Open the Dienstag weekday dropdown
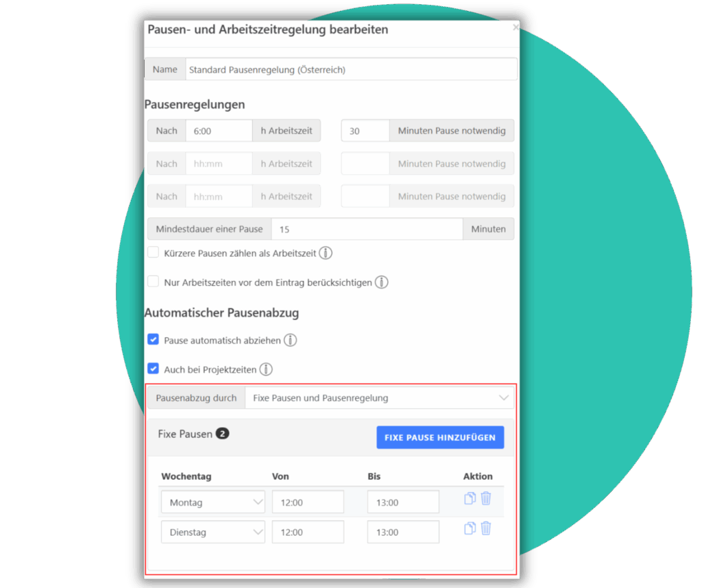 tap(213, 532)
